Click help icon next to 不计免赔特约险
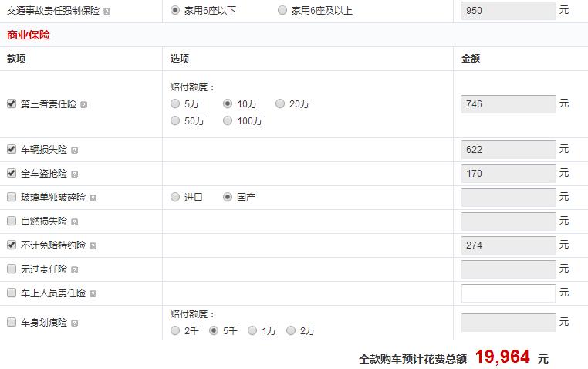The image size is (588, 369). (x=93, y=246)
